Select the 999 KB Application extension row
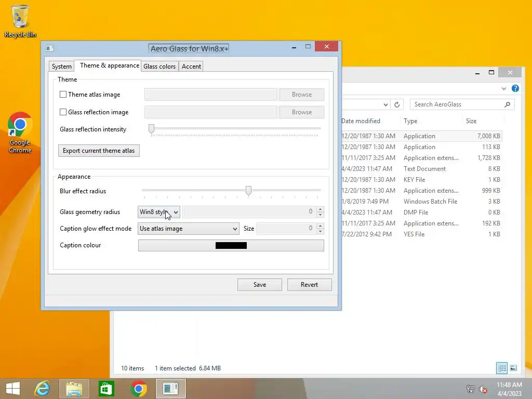The height and width of the screenshot is (399, 532). (x=422, y=191)
